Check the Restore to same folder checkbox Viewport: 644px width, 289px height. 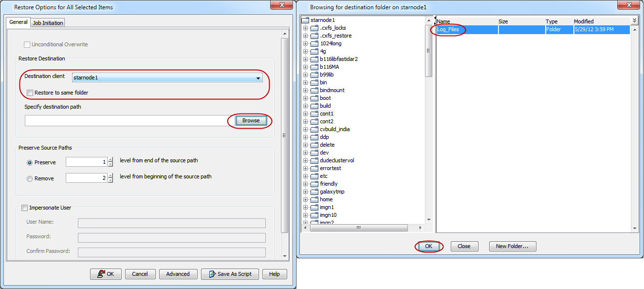30,93
